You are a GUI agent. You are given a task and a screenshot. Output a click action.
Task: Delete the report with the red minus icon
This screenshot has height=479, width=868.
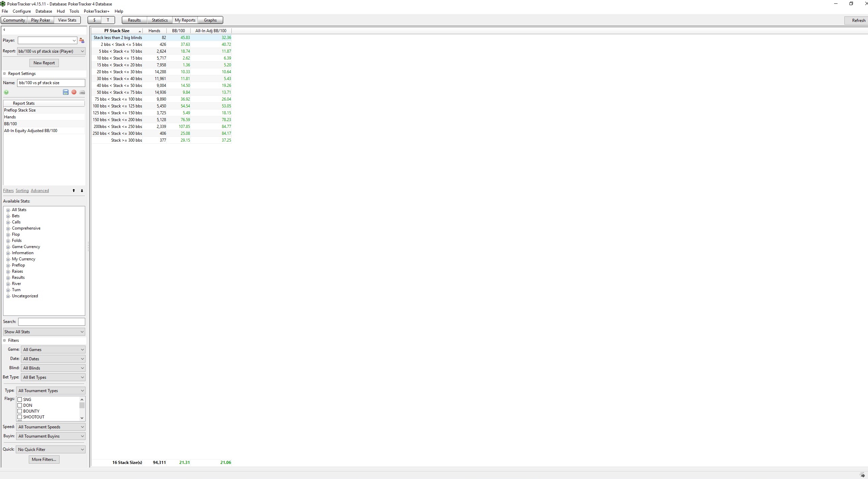pyautogui.click(x=74, y=92)
